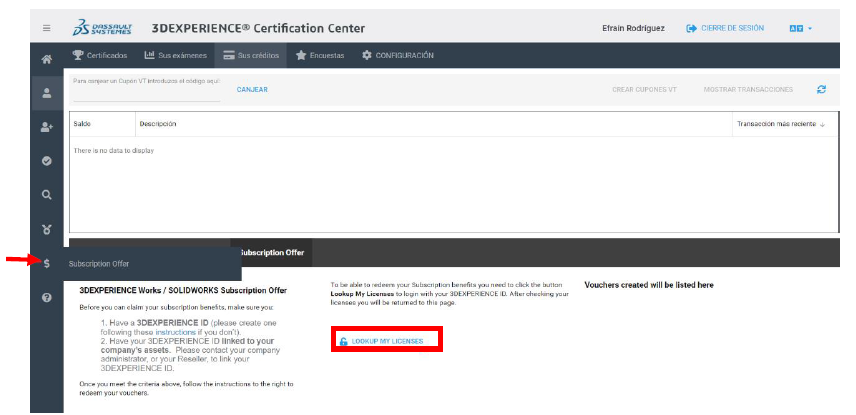Click 'Vouchers created will be listed here' text
The image size is (856, 415).
[649, 285]
